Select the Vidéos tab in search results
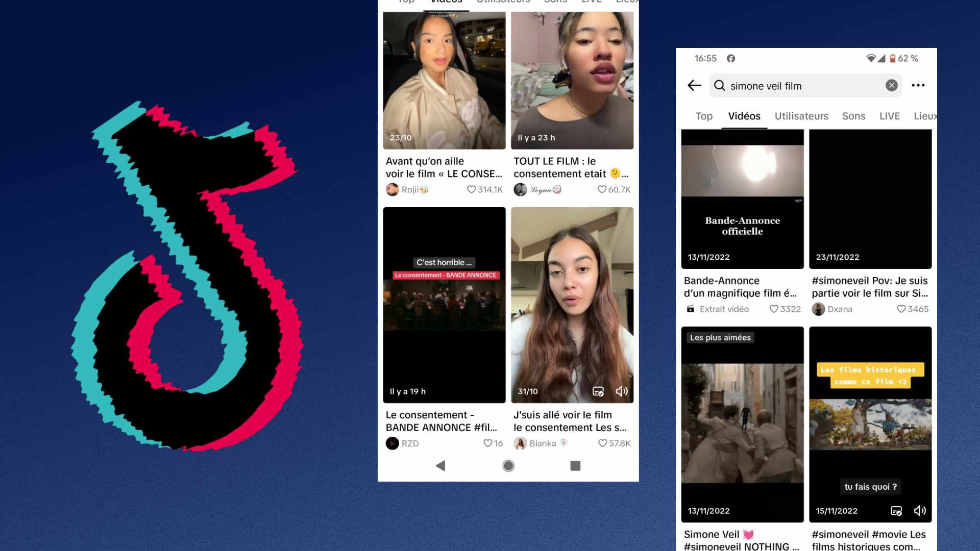The height and width of the screenshot is (551, 980). (744, 116)
